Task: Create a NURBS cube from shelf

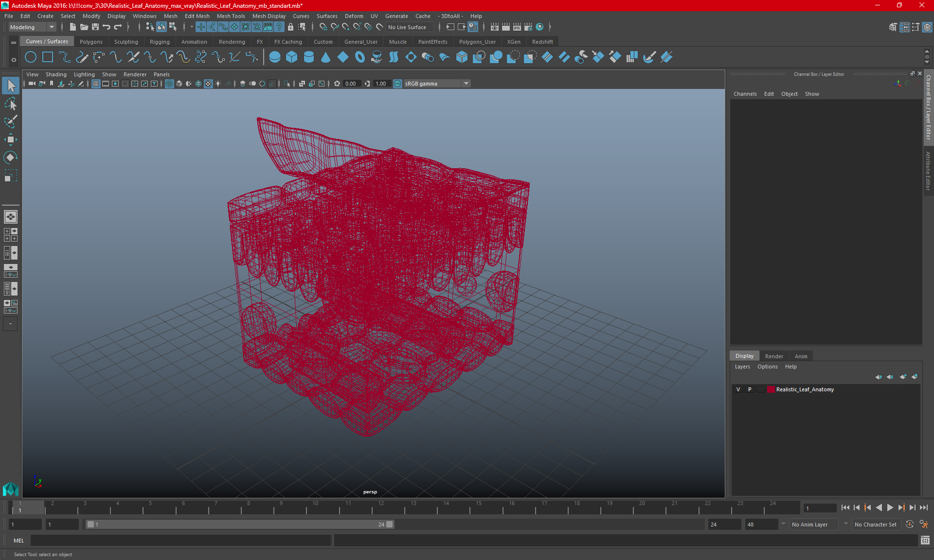Action: pos(292,57)
